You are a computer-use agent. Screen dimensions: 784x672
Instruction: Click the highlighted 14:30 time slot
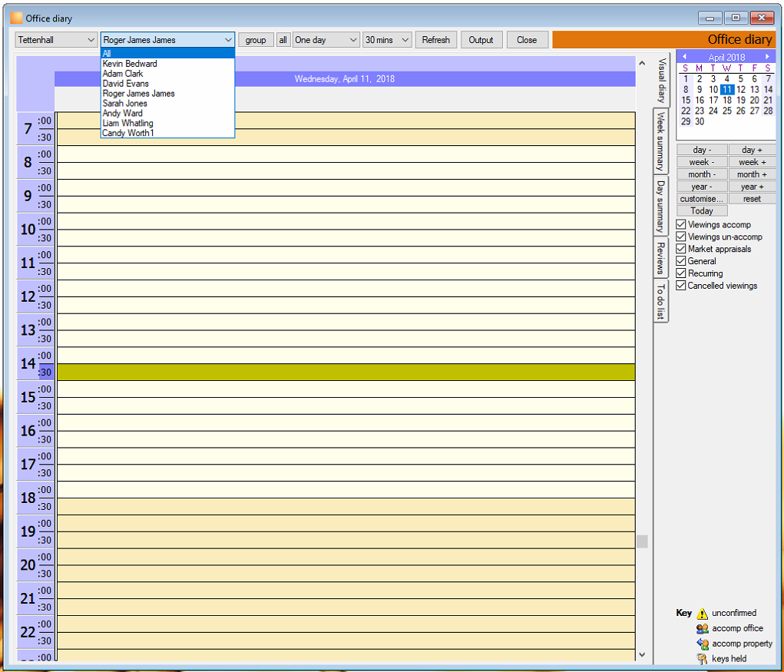(x=346, y=372)
